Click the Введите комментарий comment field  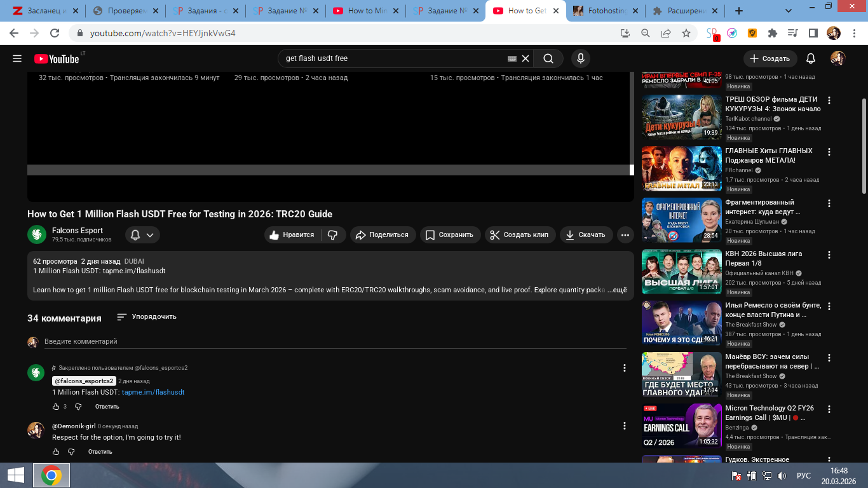335,342
